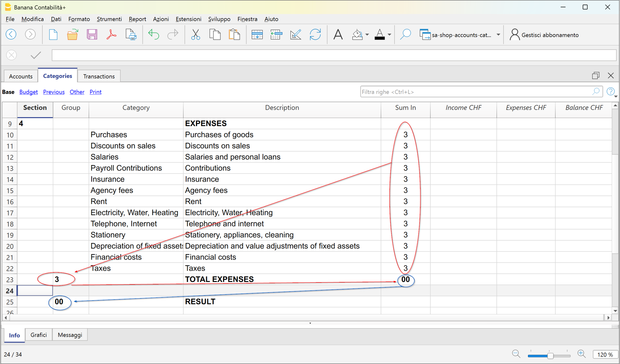The width and height of the screenshot is (620, 364).
Task: Click the Save file floppy disk icon
Action: 92,34
